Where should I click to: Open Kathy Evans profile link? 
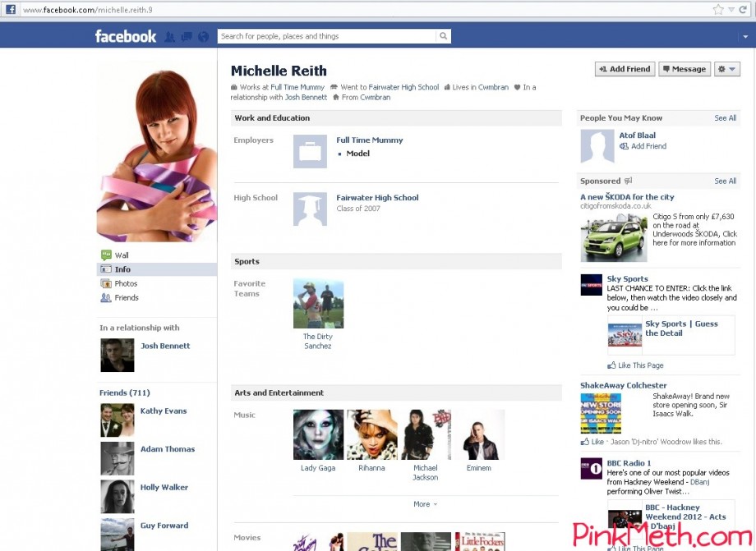(164, 411)
